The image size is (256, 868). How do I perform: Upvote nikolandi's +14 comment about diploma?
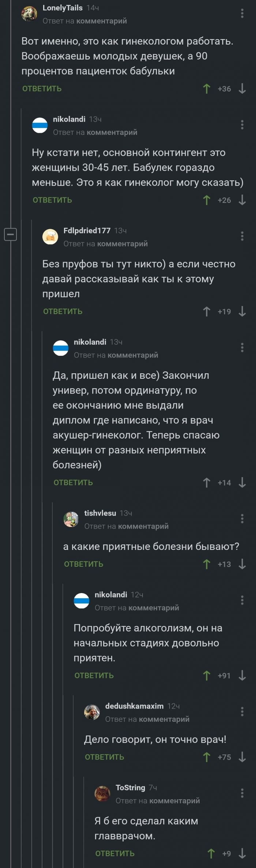coord(207,483)
